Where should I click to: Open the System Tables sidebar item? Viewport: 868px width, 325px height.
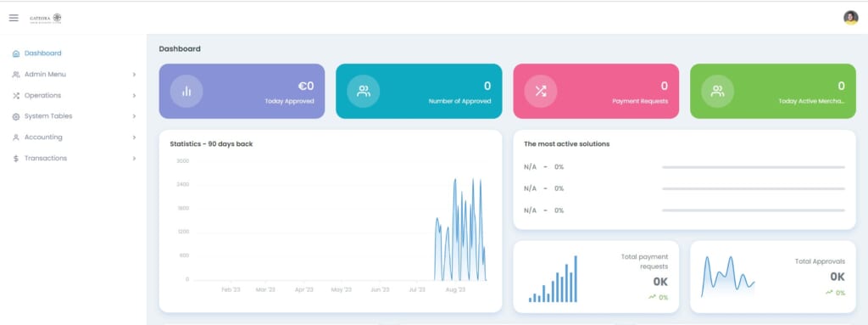coord(74,116)
